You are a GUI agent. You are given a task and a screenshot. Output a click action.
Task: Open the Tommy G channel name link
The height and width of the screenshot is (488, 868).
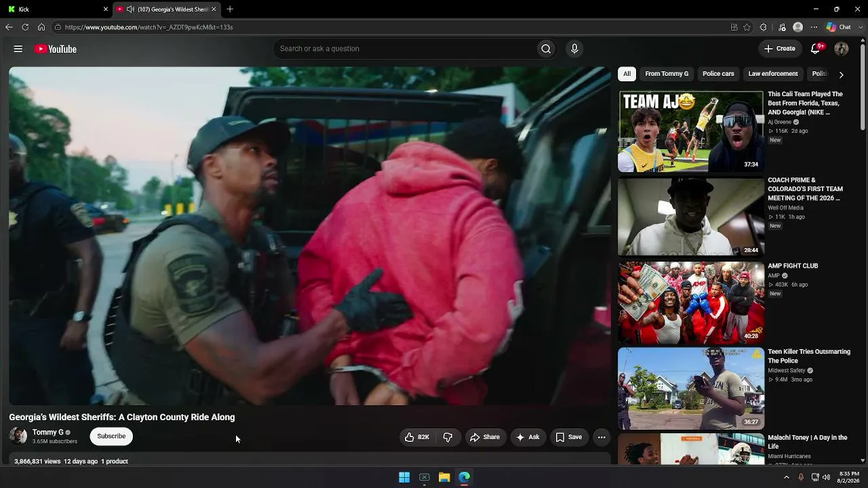48,432
